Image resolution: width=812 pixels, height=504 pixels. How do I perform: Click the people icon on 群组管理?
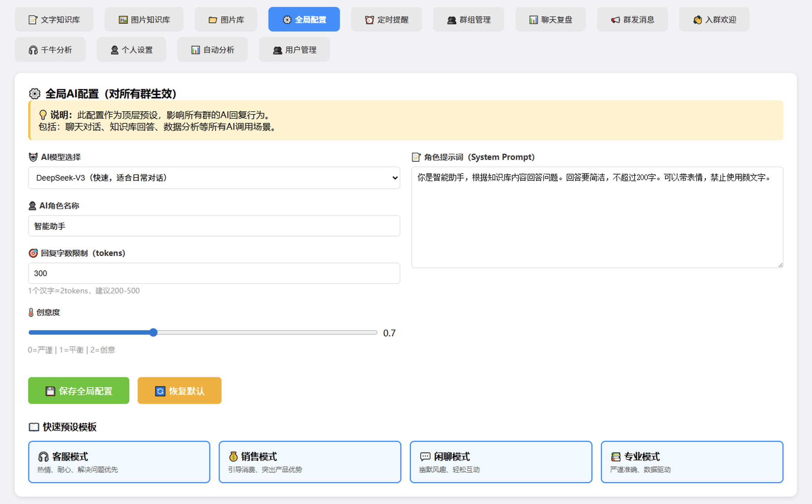click(451, 20)
